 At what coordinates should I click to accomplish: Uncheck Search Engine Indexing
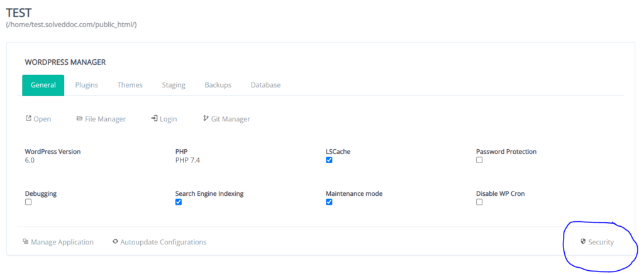click(179, 202)
